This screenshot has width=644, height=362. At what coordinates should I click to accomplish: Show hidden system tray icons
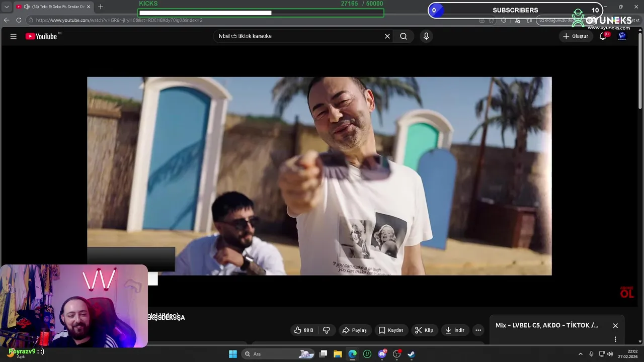(580, 354)
